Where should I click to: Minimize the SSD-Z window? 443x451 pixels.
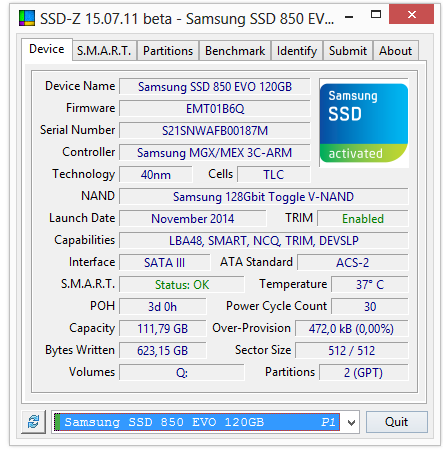pos(349,16)
